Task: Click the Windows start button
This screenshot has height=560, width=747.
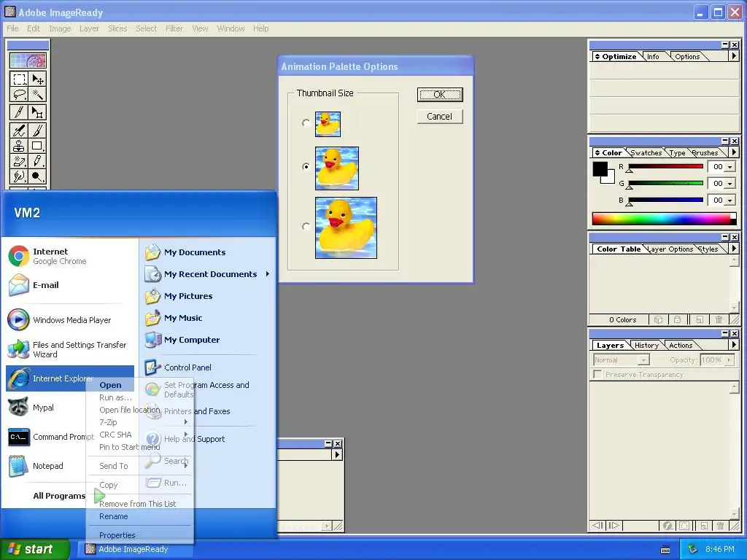Action: coord(35,549)
